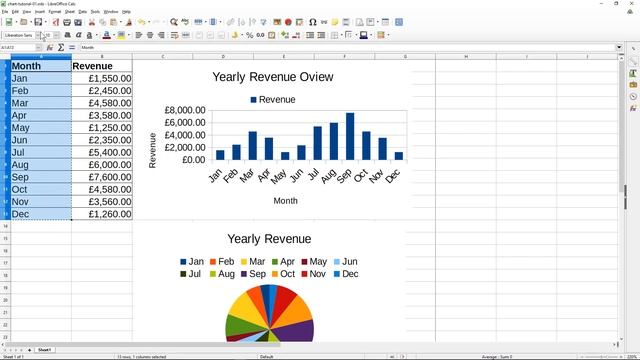Click the Undo arrow icon

141,22
